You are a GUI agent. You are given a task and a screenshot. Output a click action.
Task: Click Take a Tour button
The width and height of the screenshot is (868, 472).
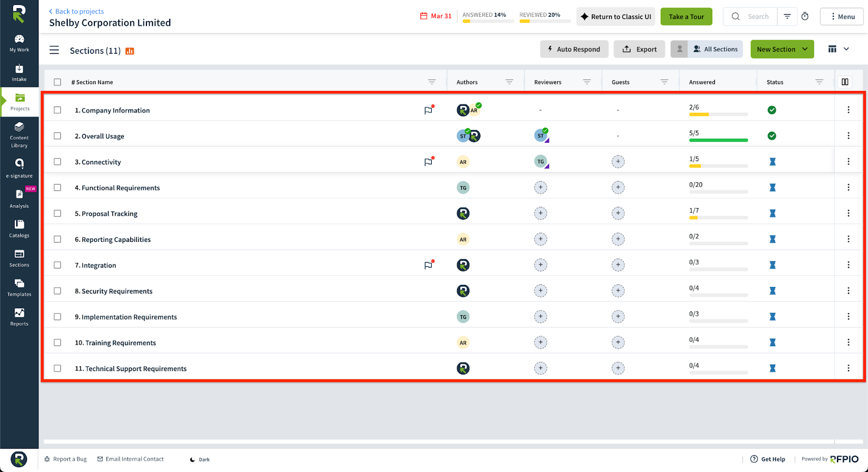point(686,17)
